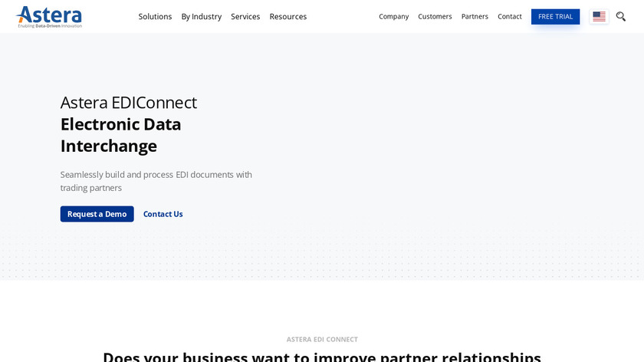Viewport: 644px width, 362px height.
Task: Click the Astera EDIConnect title text
Action: (x=129, y=102)
